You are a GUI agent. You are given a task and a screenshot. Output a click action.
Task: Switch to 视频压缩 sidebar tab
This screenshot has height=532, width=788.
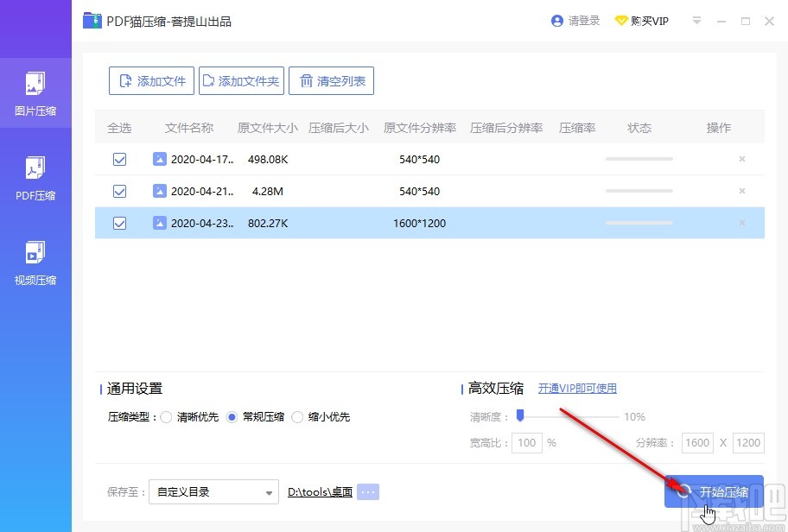(x=35, y=263)
